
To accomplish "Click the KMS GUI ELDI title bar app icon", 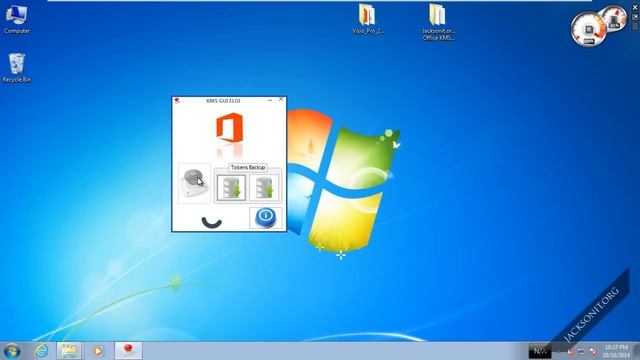I will [177, 100].
